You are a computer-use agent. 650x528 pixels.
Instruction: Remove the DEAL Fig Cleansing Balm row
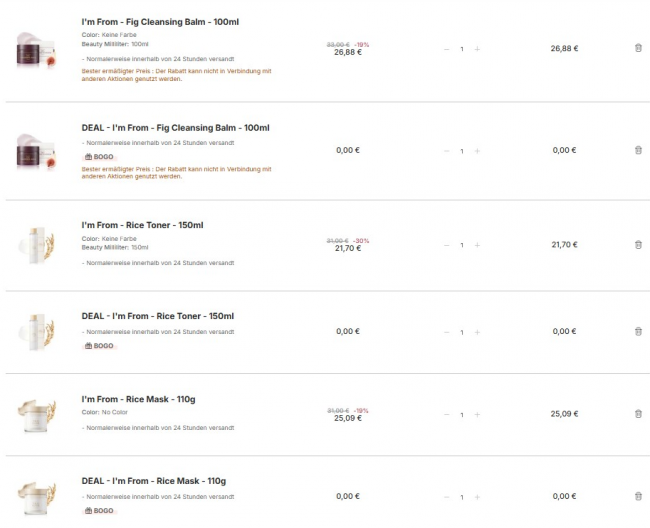pyautogui.click(x=638, y=150)
